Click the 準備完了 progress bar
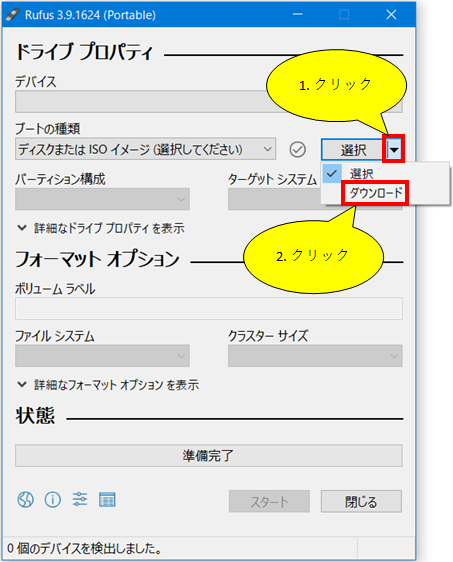 209,456
